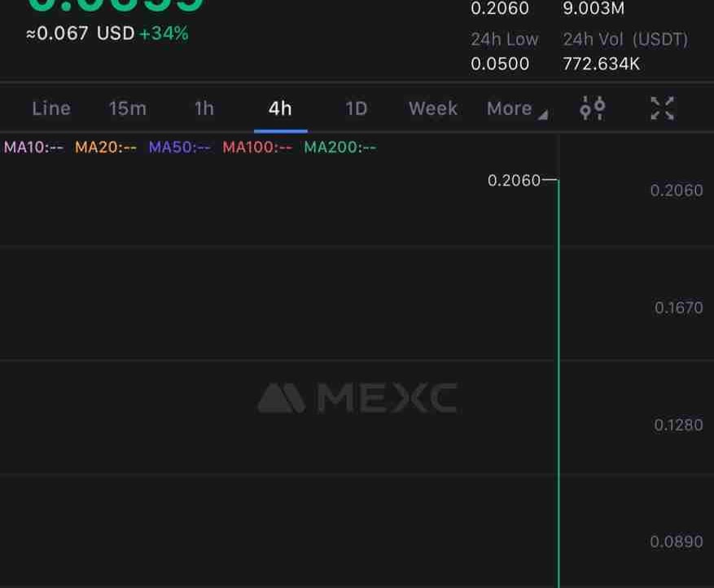Switch to the 1D timeframe

tap(356, 109)
